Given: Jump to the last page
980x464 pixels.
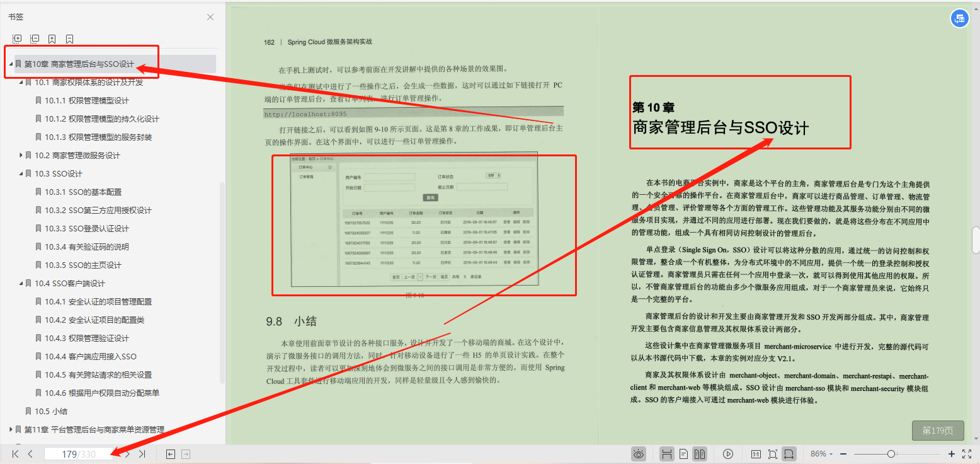Looking at the screenshot, I should (142, 454).
